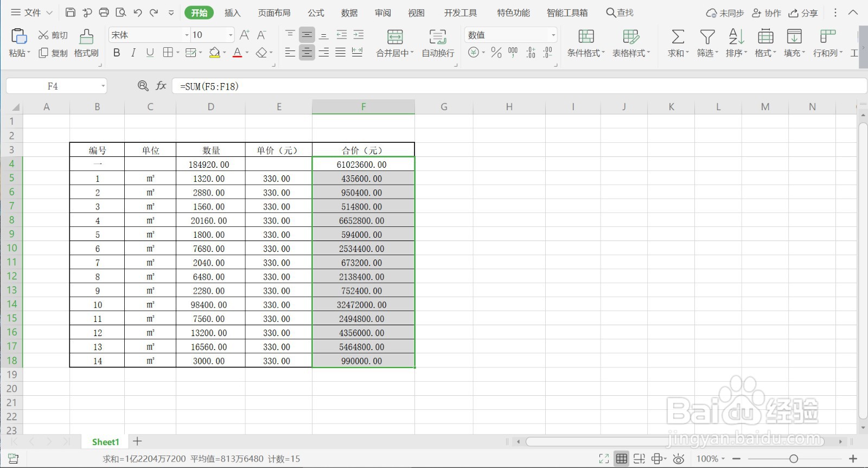Activate the Format Painter 格式刷
Viewport: 868px width, 468px height.
(x=86, y=43)
